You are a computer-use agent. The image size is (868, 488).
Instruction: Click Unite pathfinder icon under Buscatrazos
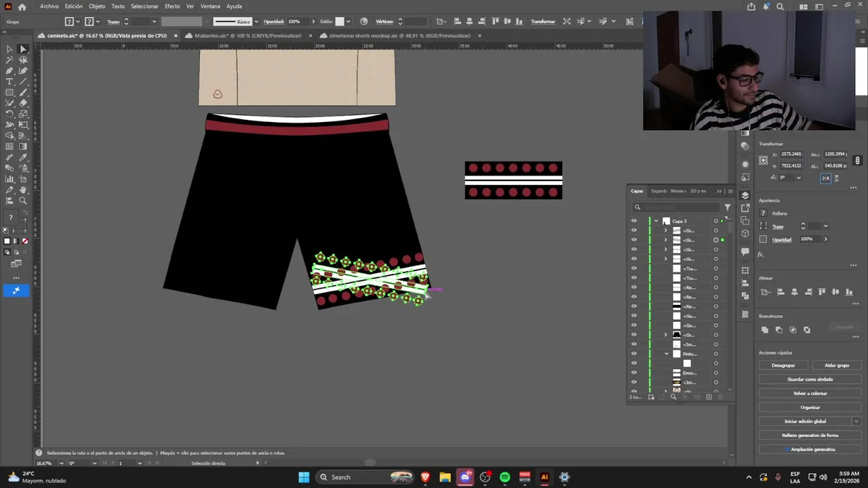(x=765, y=330)
